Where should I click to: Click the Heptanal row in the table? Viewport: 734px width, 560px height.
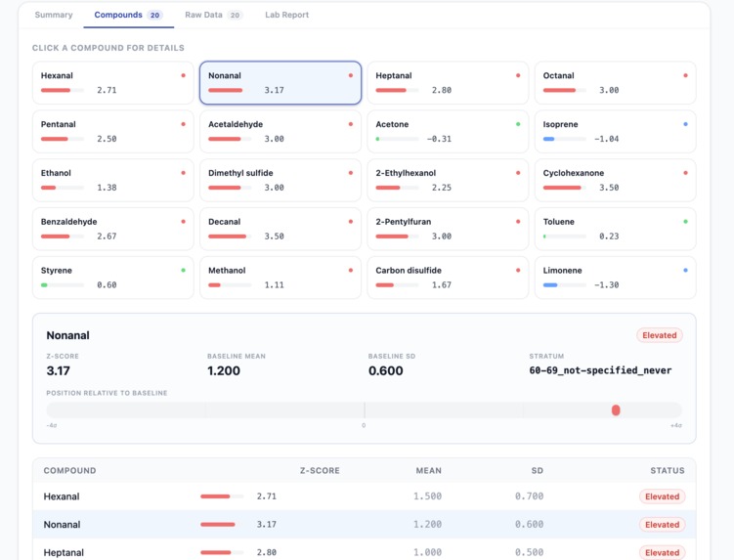365,551
